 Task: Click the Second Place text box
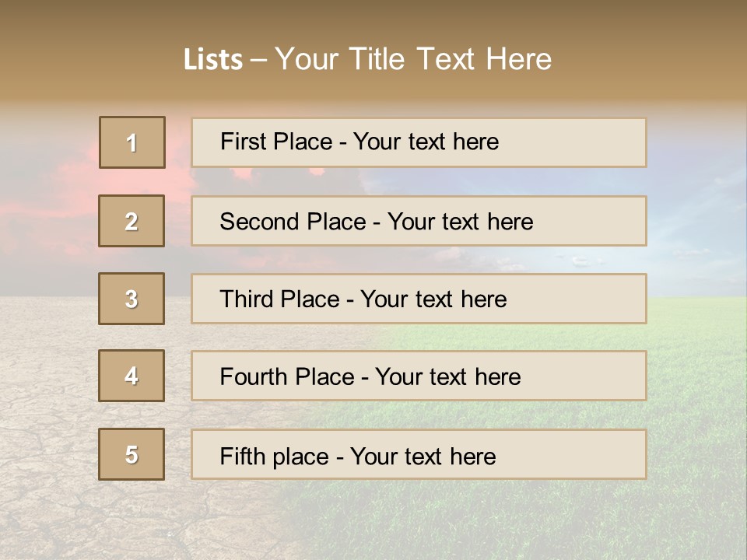419,221
